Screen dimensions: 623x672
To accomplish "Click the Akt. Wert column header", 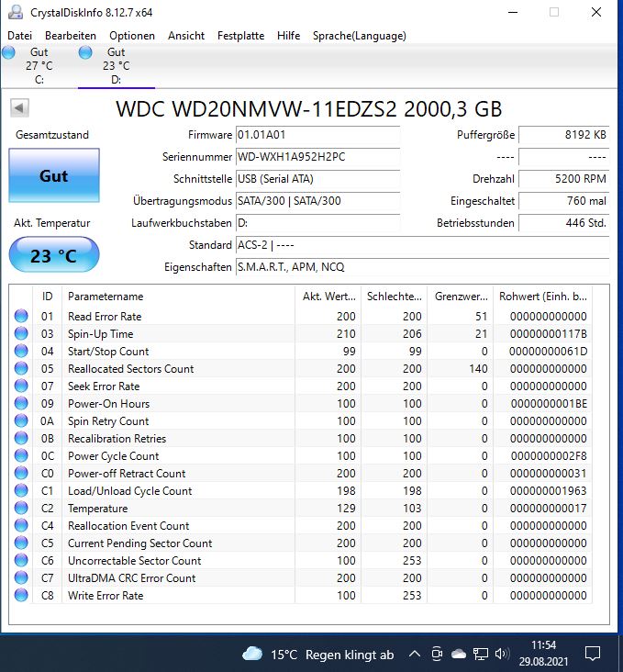I will pyautogui.click(x=328, y=297).
